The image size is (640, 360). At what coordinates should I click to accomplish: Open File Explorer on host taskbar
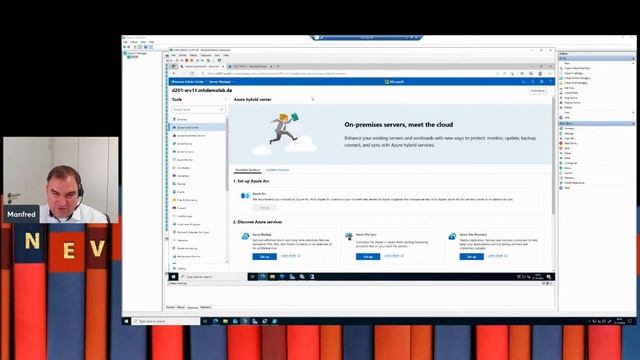(225, 321)
